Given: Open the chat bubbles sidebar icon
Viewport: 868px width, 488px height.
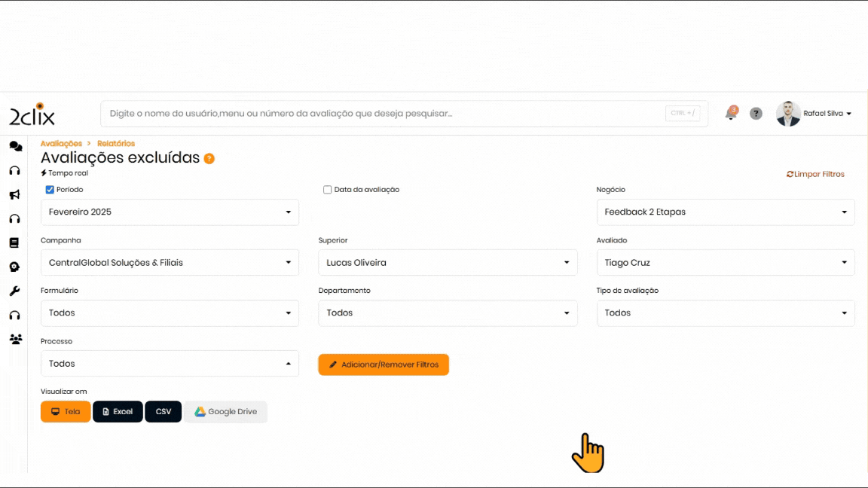Looking at the screenshot, I should pos(15,147).
